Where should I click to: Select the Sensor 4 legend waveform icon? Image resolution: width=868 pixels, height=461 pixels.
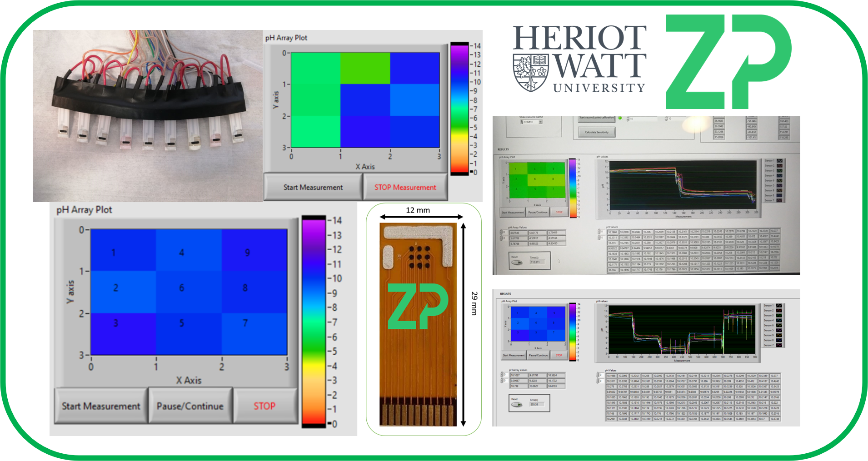pos(779,176)
